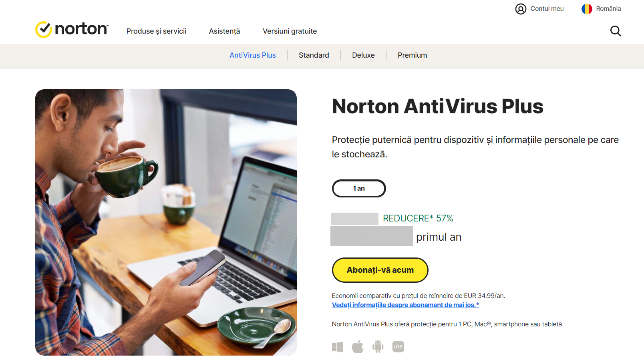Image resolution: width=644 pixels, height=358 pixels.
Task: Open the Versiuni gratuite menu
Action: 290,31
